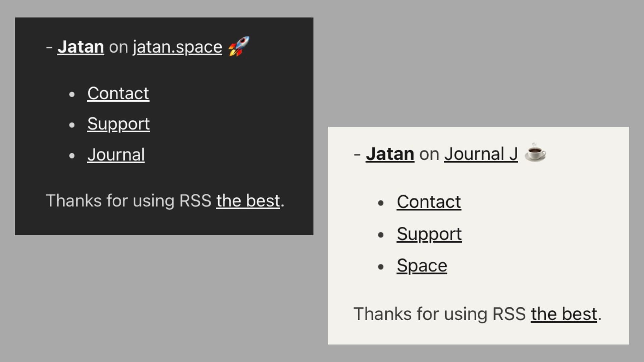Click the rocket emoji in dark panel
The image size is (644, 362).
point(239,46)
